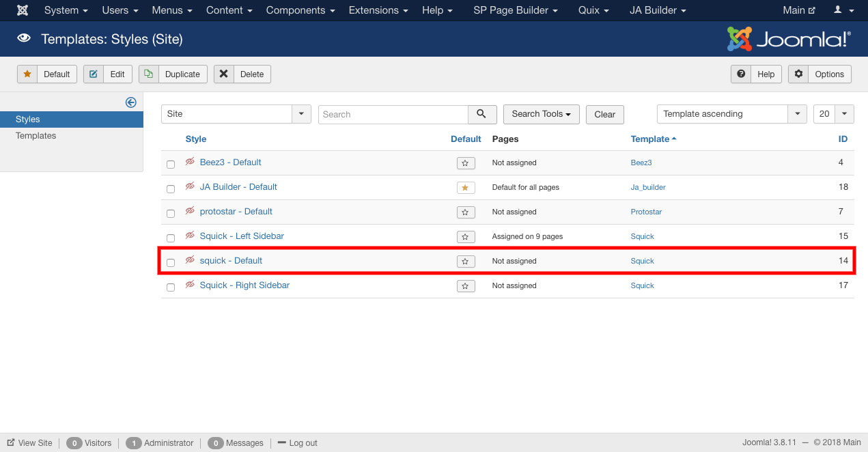Screen dimensions: 868x452
Task: Preview JA Builder - Default with eye icon
Action: (190, 186)
